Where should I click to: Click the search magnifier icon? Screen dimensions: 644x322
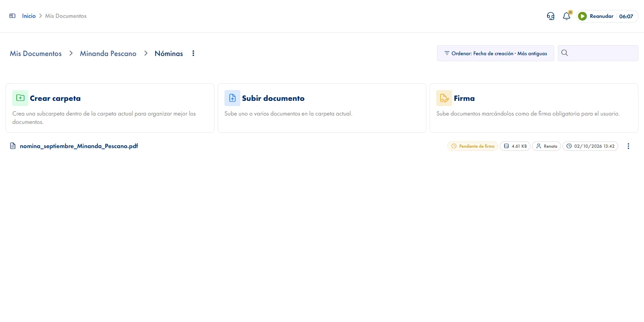(565, 53)
